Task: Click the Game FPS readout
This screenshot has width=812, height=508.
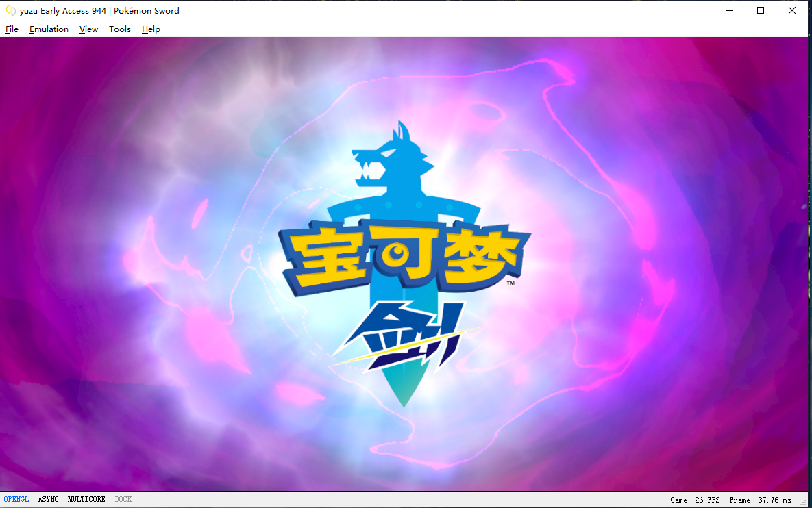Action: (x=695, y=500)
